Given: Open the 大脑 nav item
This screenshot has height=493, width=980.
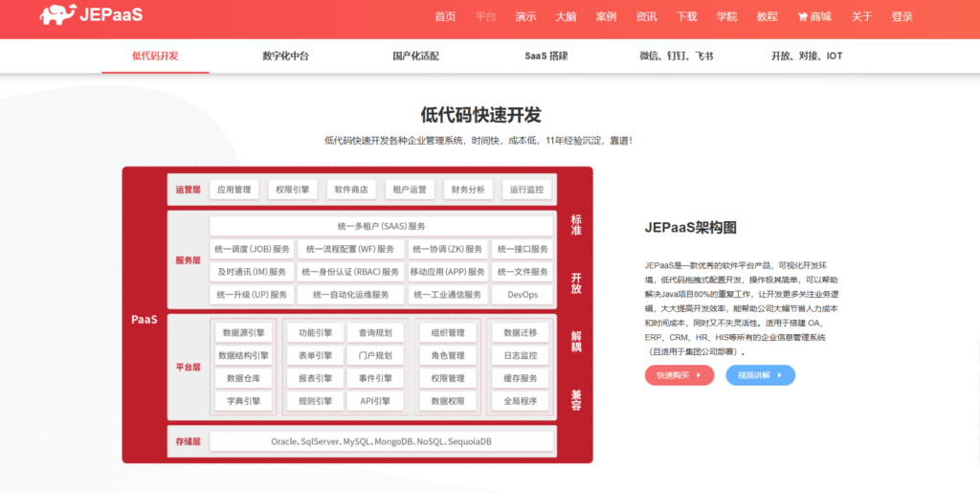Looking at the screenshot, I should (566, 17).
